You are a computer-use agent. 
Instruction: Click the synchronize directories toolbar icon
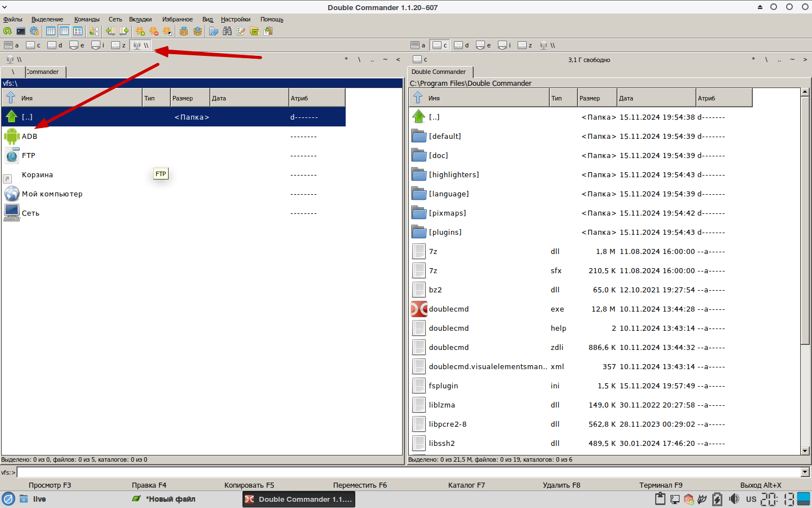[254, 31]
